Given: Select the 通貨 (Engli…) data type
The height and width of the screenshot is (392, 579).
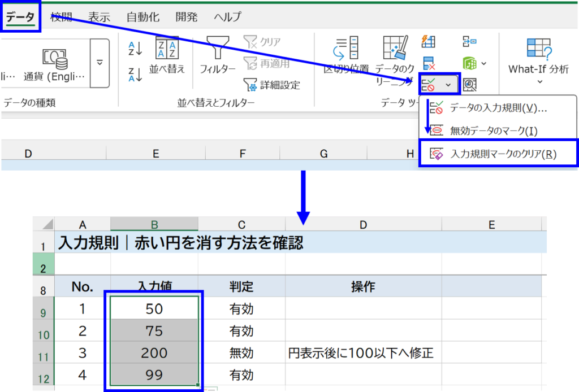Looking at the screenshot, I should click(x=54, y=64).
